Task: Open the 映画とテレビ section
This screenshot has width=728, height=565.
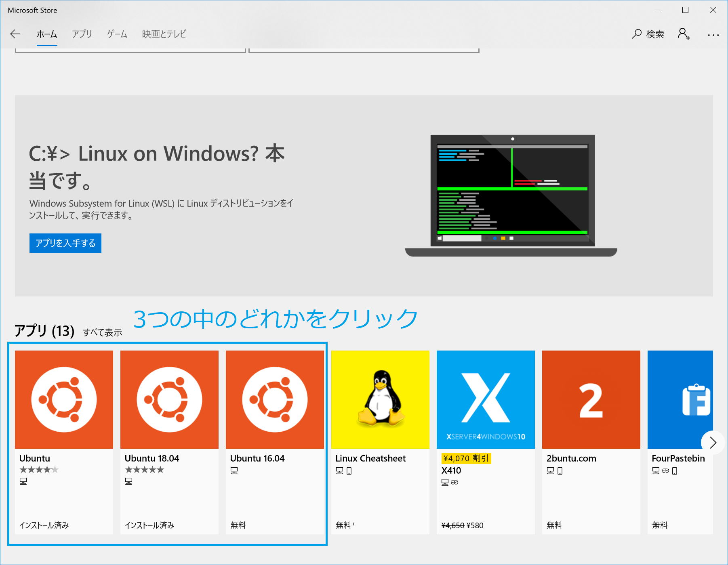Action: coord(163,34)
